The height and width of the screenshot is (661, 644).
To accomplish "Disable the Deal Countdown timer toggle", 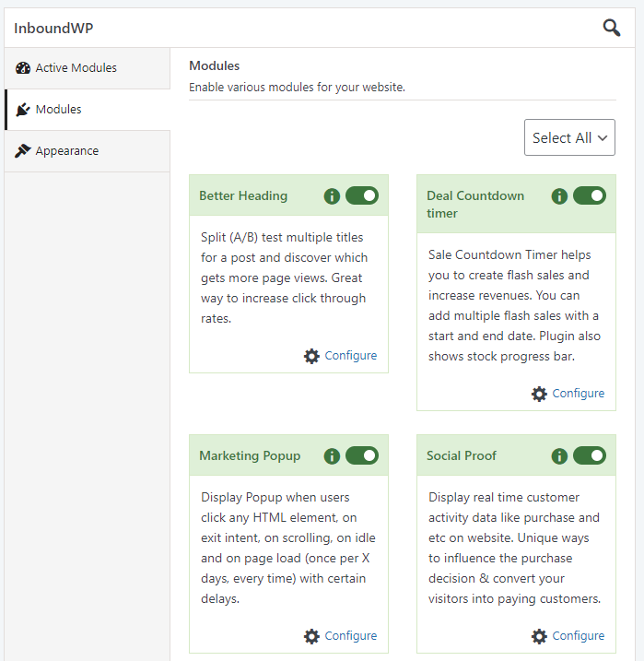I will (590, 195).
